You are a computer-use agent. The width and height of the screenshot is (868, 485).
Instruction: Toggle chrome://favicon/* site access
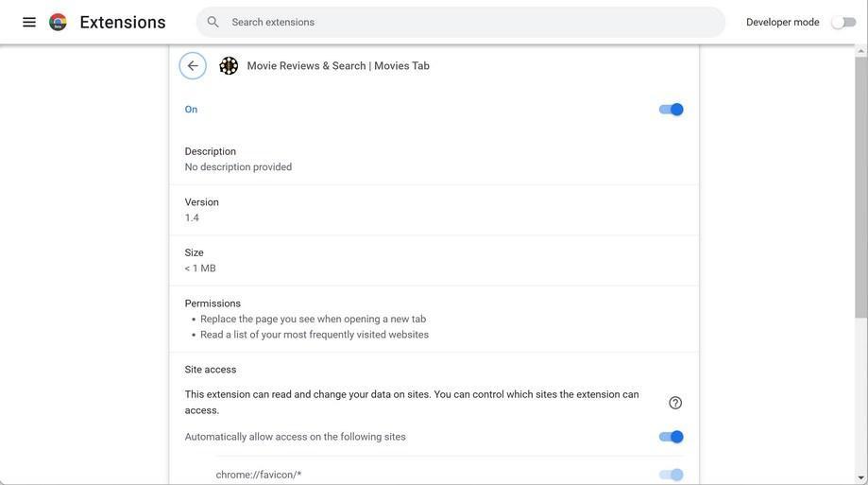671,475
